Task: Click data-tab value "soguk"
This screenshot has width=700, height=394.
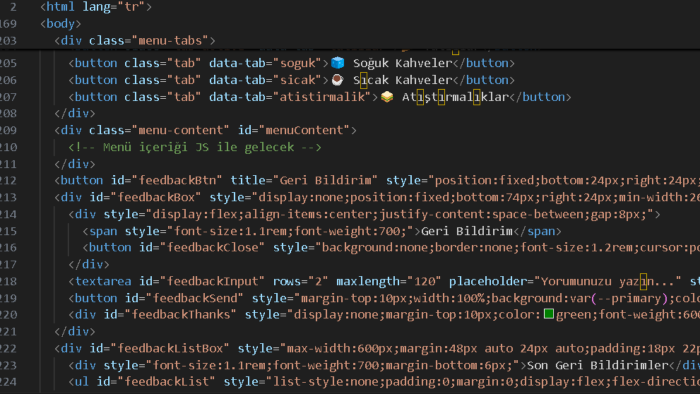Action: point(297,63)
